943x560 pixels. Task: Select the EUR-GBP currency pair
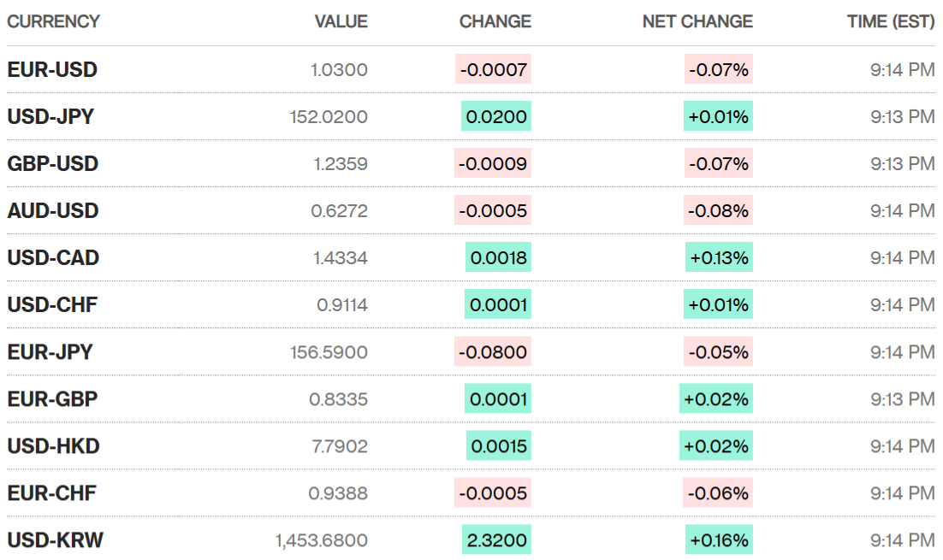tap(52, 398)
